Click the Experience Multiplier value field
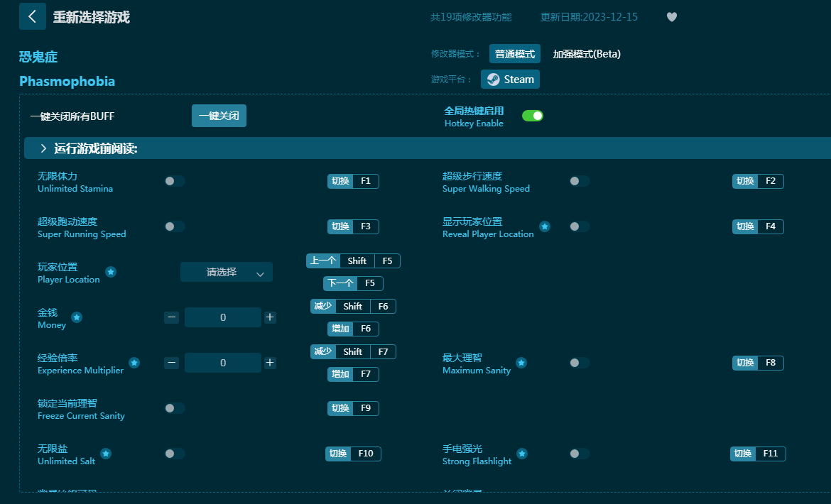Screen dimensions: 831x504 pyautogui.click(x=222, y=363)
